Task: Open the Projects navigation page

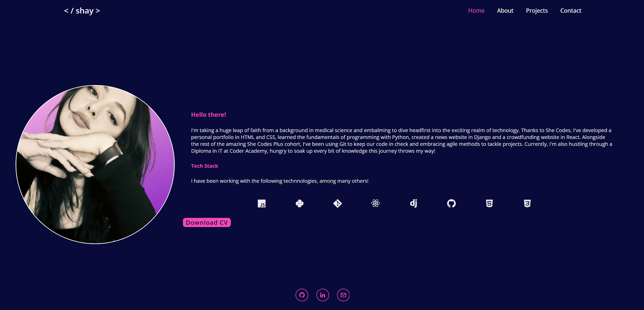Action: (537, 10)
